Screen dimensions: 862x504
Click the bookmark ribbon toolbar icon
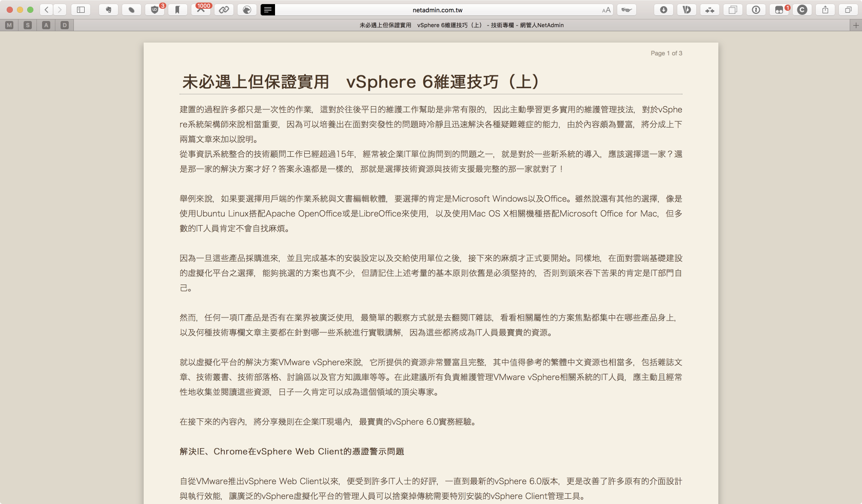[x=178, y=10]
